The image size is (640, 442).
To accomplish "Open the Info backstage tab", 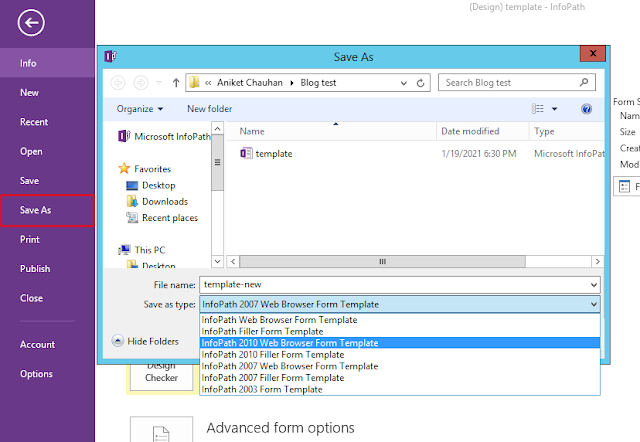I will (x=47, y=63).
